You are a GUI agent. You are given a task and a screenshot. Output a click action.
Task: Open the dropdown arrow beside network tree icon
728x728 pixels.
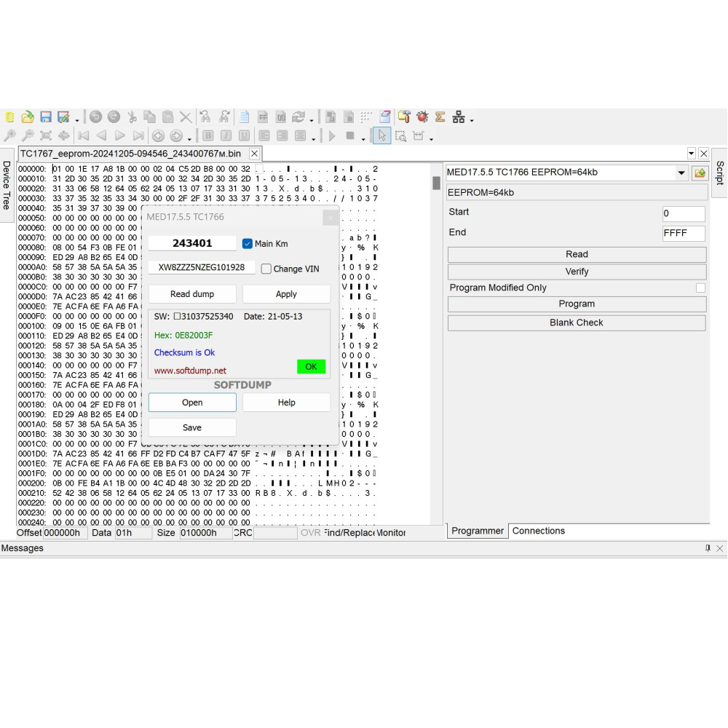pos(472,121)
